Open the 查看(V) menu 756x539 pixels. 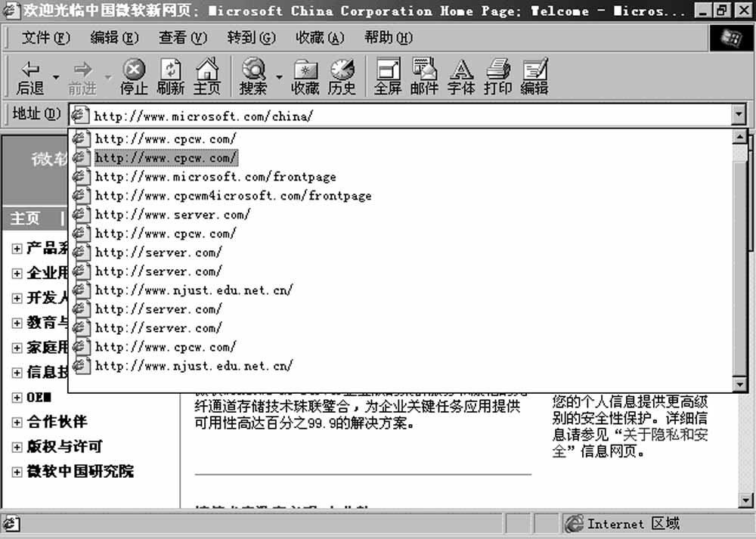[x=183, y=38]
